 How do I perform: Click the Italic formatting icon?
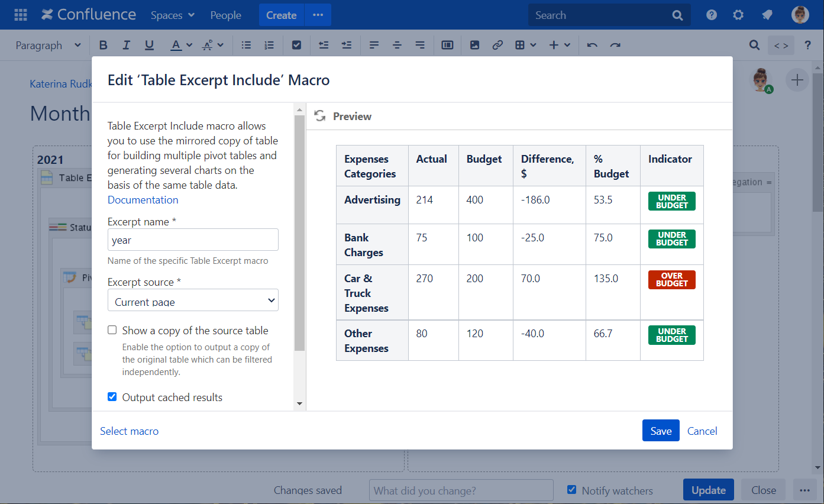(x=126, y=46)
